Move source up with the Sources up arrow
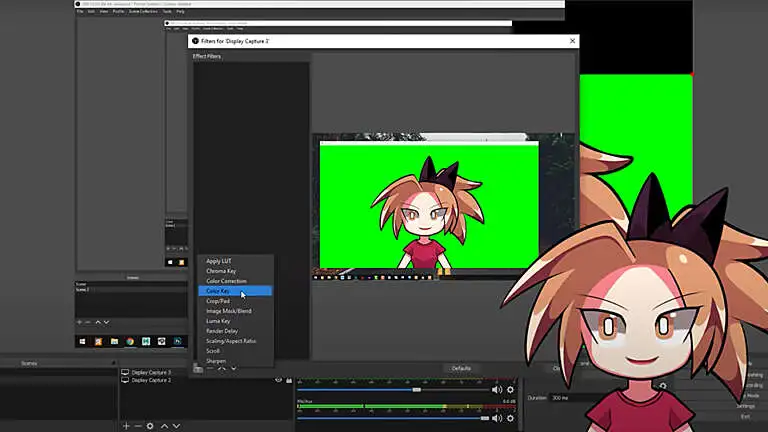768x432 pixels. point(165,426)
